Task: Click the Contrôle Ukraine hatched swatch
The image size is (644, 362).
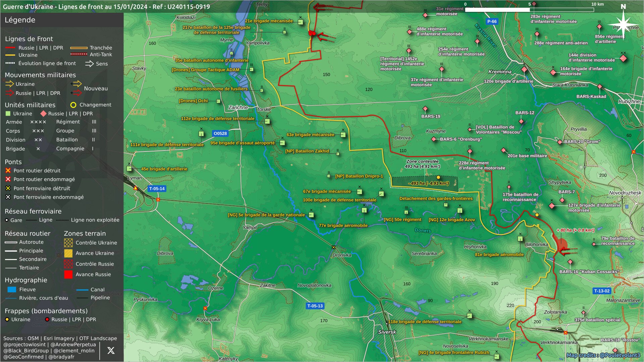Action: 68,243
